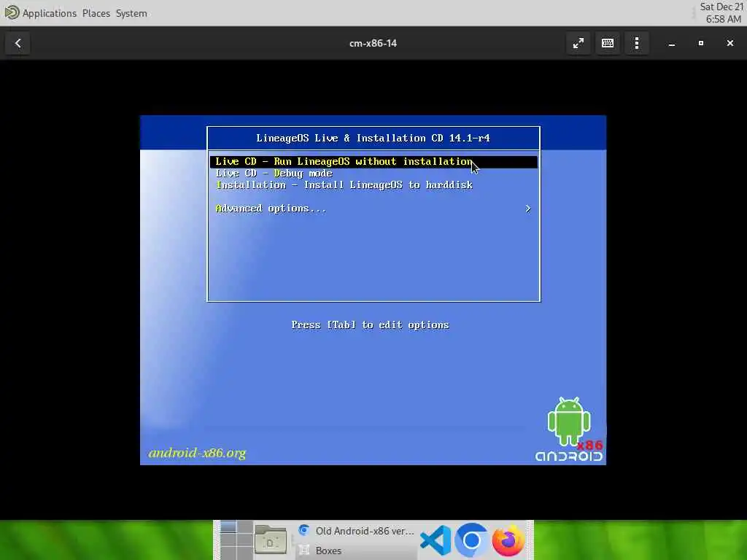
Task: Launch Firefox from dock
Action: tap(508, 540)
